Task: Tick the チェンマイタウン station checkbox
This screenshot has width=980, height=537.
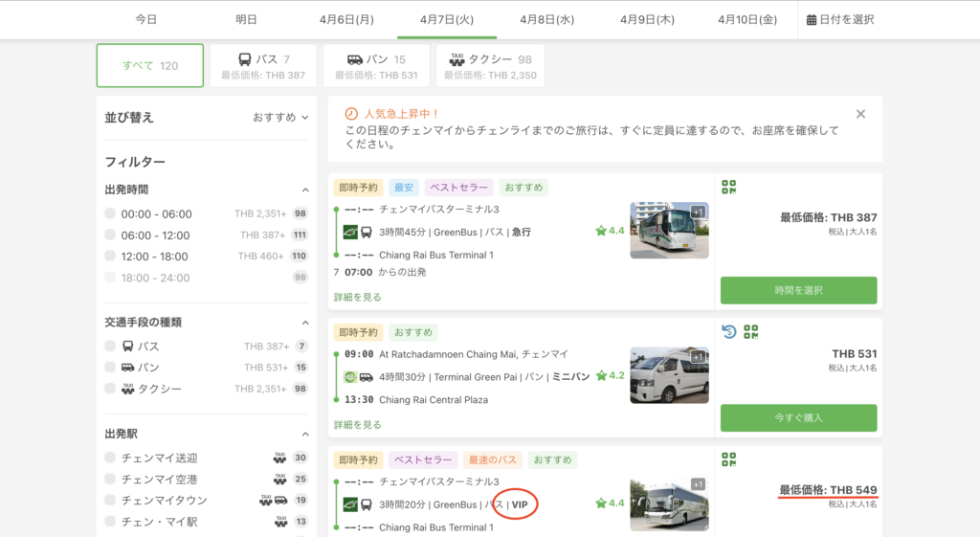Action: (x=110, y=500)
